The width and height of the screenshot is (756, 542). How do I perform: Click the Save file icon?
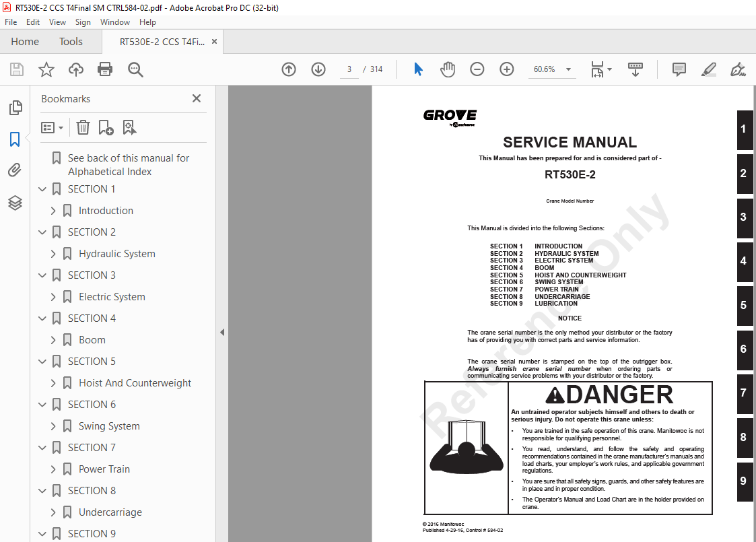(17, 69)
